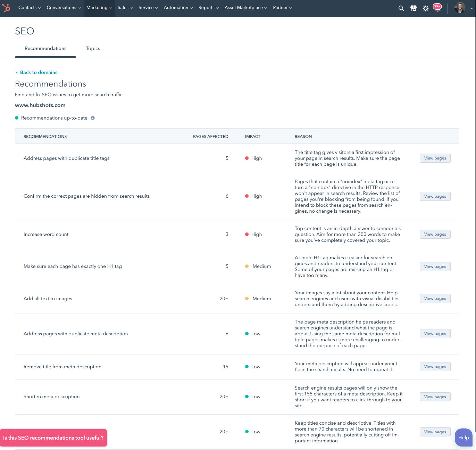Open the Help chat button
The image size is (476, 450).
point(463,437)
